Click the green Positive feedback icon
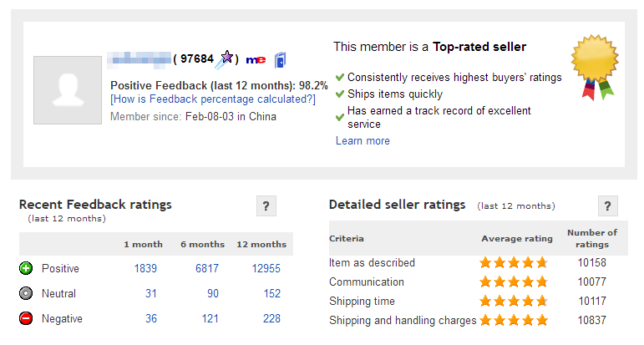The image size is (644, 345). [26, 268]
